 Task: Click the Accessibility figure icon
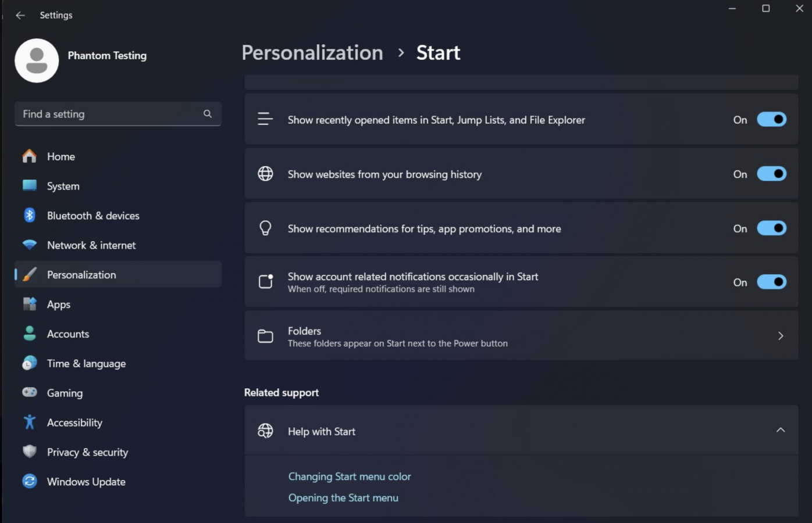[x=29, y=422]
